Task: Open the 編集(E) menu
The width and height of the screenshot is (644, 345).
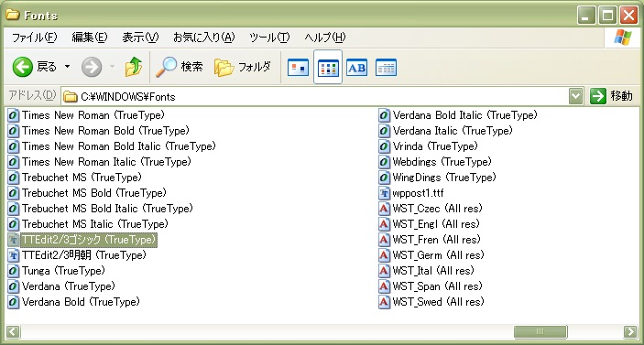Action: pos(90,38)
